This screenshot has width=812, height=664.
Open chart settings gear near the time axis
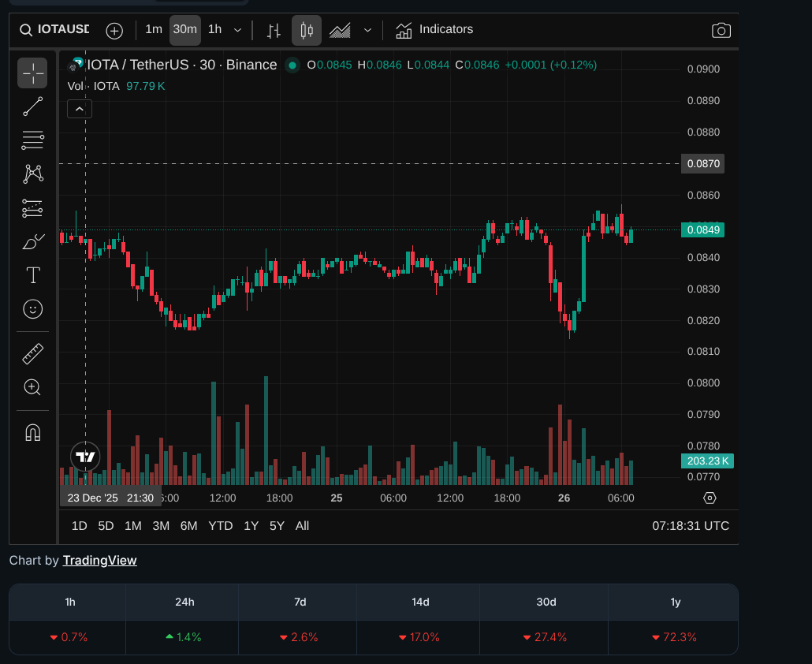[710, 498]
